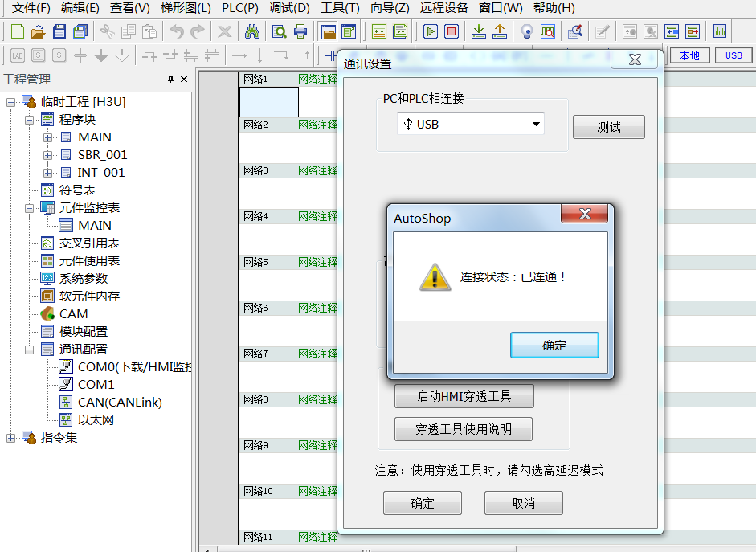Click the Find binoculars toolbar icon
Image resolution: width=756 pixels, height=552 pixels.
[252, 32]
